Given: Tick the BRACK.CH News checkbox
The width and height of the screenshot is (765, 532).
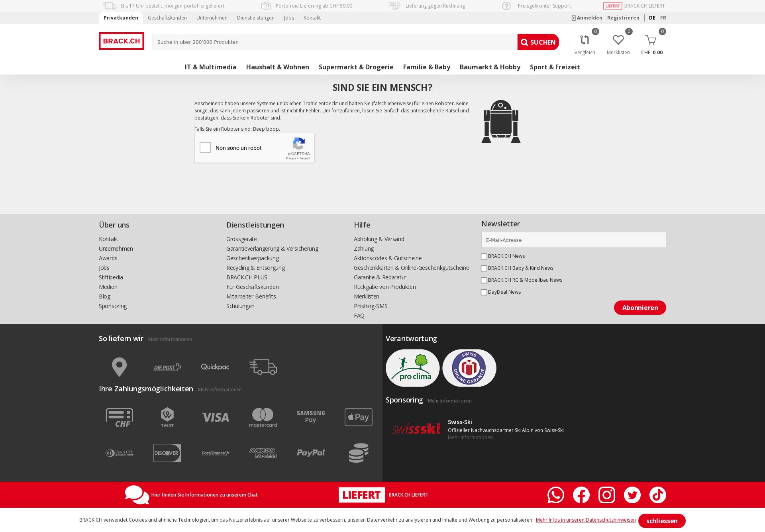Looking at the screenshot, I should point(484,257).
